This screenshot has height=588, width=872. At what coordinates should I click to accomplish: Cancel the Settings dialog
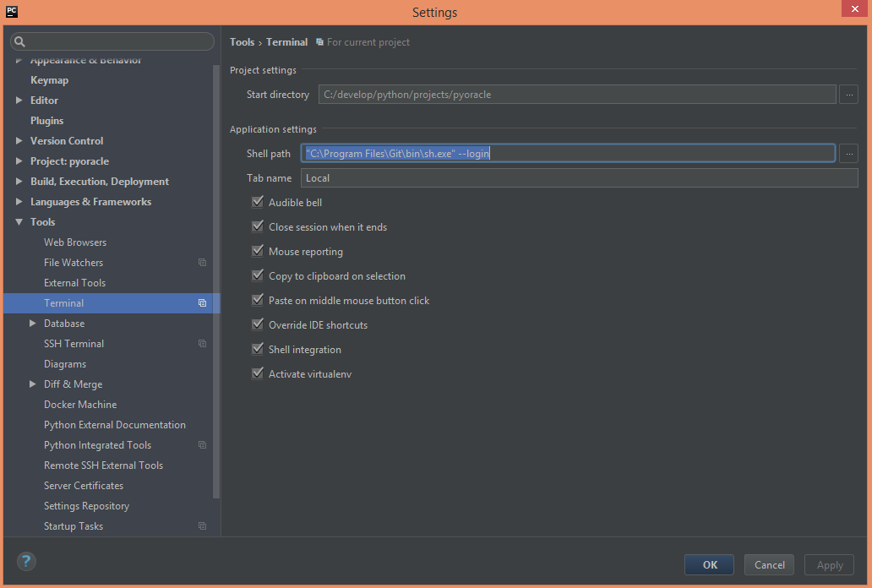(768, 564)
